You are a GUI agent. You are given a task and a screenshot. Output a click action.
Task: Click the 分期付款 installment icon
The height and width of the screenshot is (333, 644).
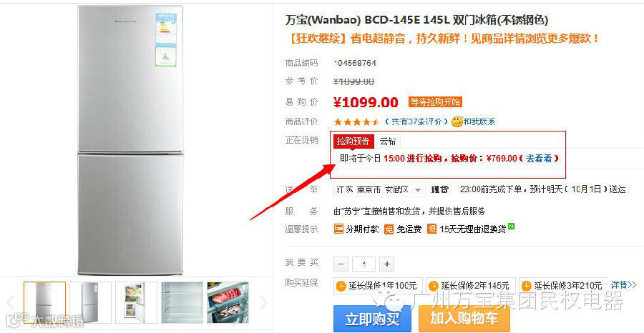tap(338, 229)
